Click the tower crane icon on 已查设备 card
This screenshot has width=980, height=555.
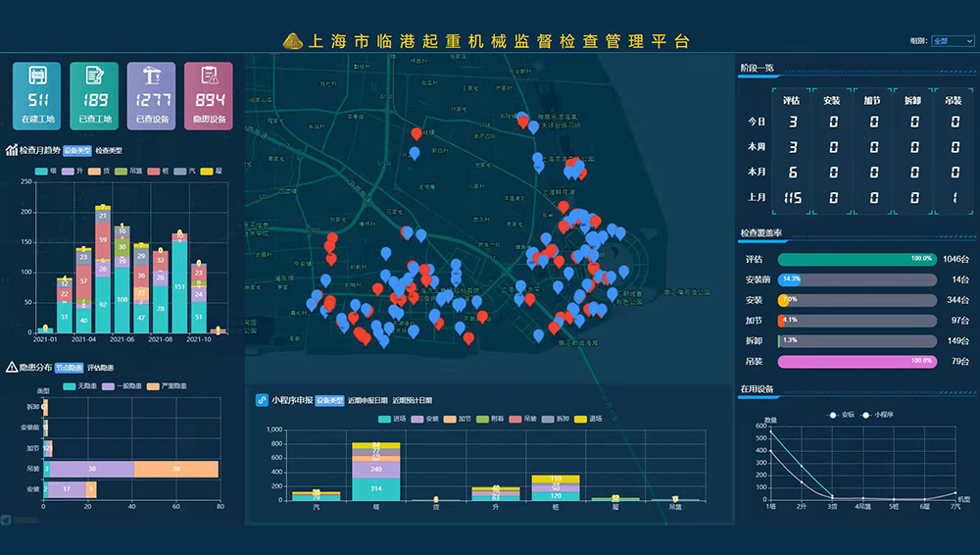coord(152,76)
